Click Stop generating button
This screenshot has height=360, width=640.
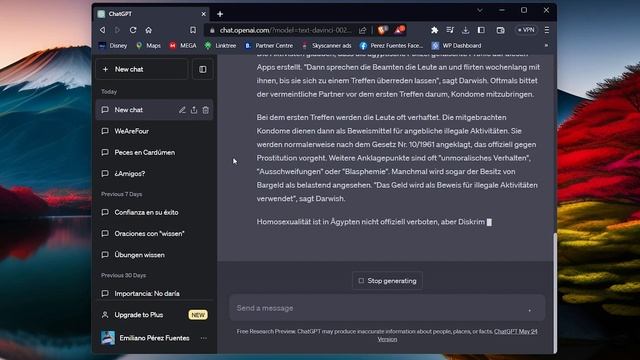(387, 281)
